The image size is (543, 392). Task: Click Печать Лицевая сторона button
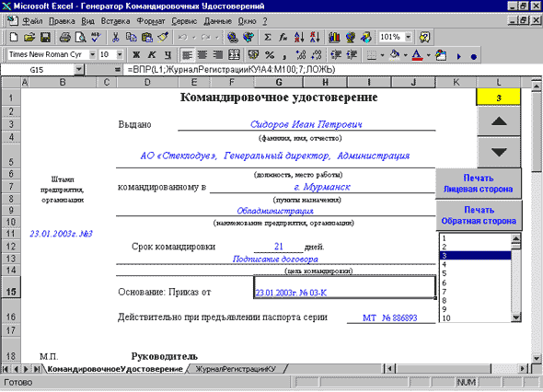pos(479,183)
